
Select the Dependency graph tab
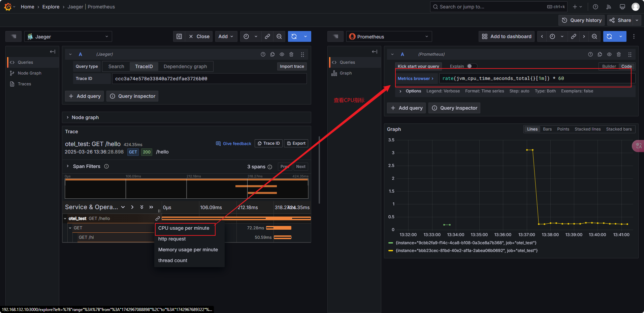pos(185,66)
